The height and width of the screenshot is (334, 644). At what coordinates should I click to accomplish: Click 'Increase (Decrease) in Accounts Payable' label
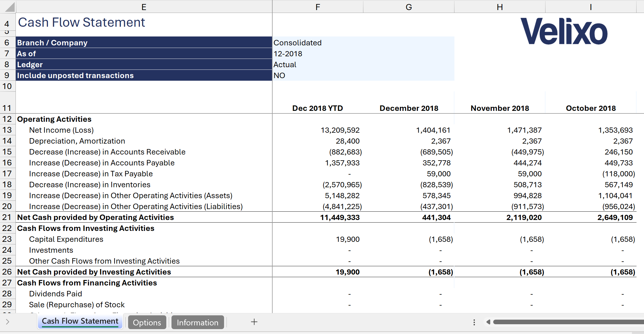click(x=102, y=163)
